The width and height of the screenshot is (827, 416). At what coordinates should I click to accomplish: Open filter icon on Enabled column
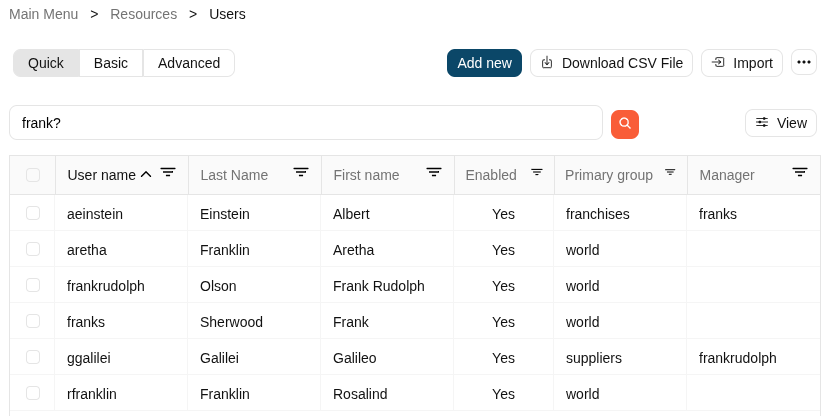[537, 173]
